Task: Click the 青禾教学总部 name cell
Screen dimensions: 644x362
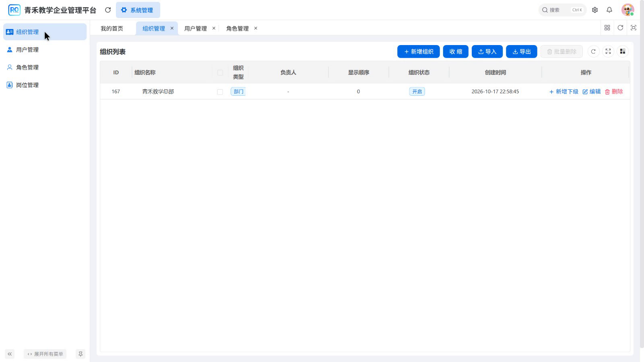Action: [158, 92]
